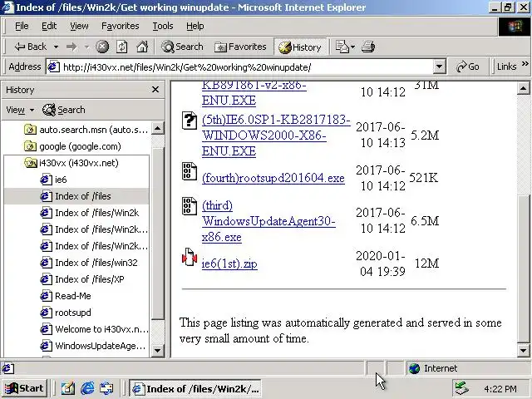This screenshot has width=532, height=399.
Task: Close the History panel
Action: (x=155, y=90)
